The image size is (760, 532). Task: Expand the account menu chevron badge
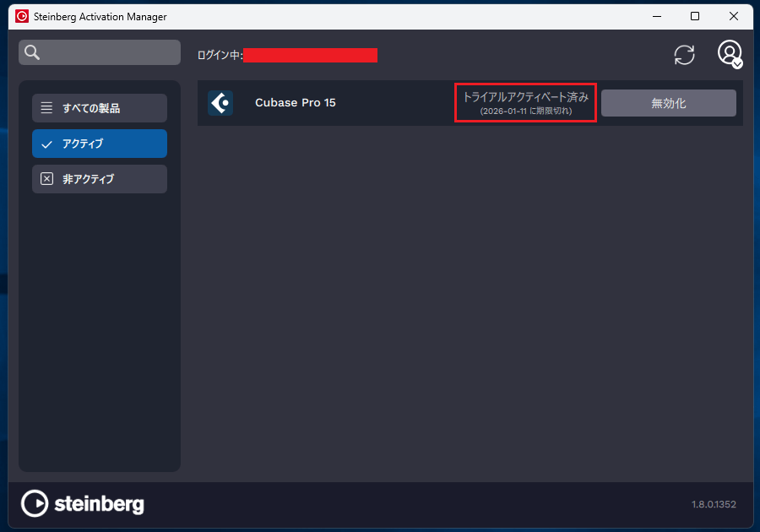click(x=737, y=63)
